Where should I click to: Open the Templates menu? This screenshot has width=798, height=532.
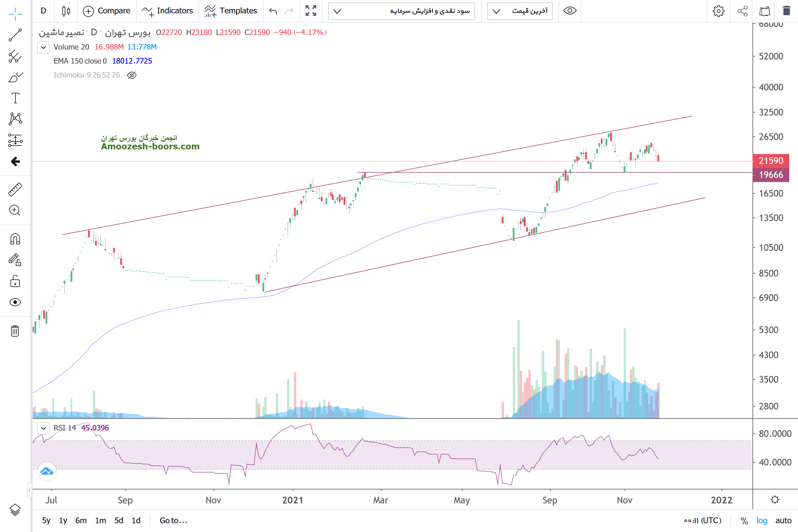pyautogui.click(x=231, y=11)
